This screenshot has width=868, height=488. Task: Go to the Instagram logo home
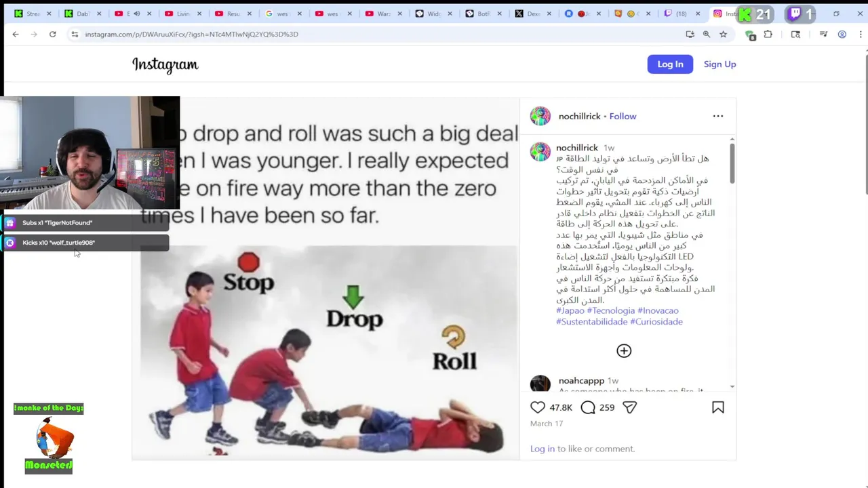(x=165, y=64)
